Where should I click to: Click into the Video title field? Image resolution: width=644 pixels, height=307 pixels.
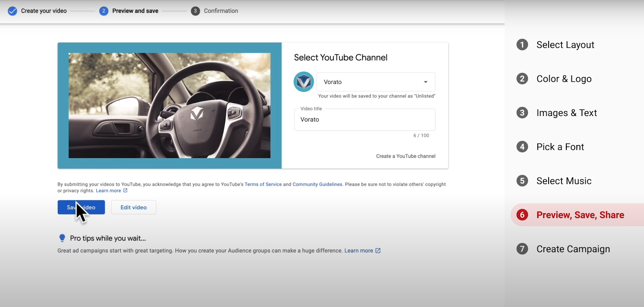[364, 120]
